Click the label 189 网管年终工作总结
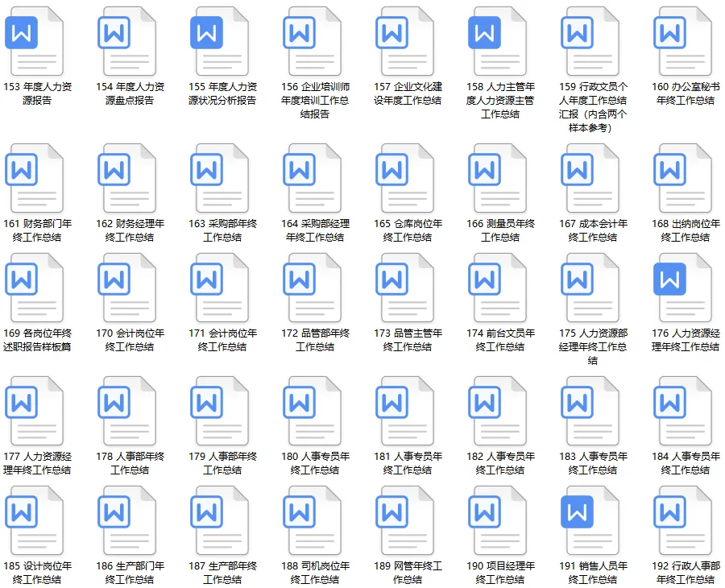The height and width of the screenshot is (588, 725). click(408, 573)
